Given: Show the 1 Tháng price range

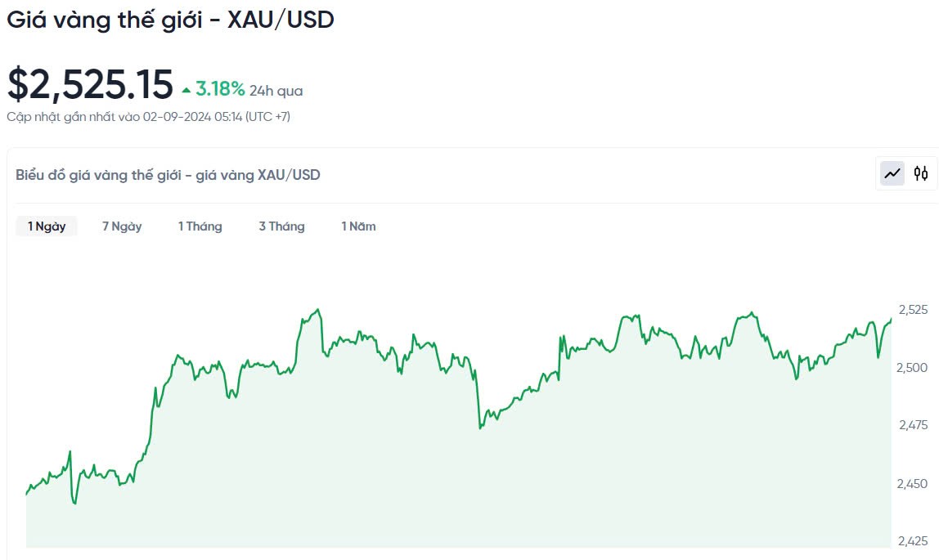Looking at the screenshot, I should (200, 226).
